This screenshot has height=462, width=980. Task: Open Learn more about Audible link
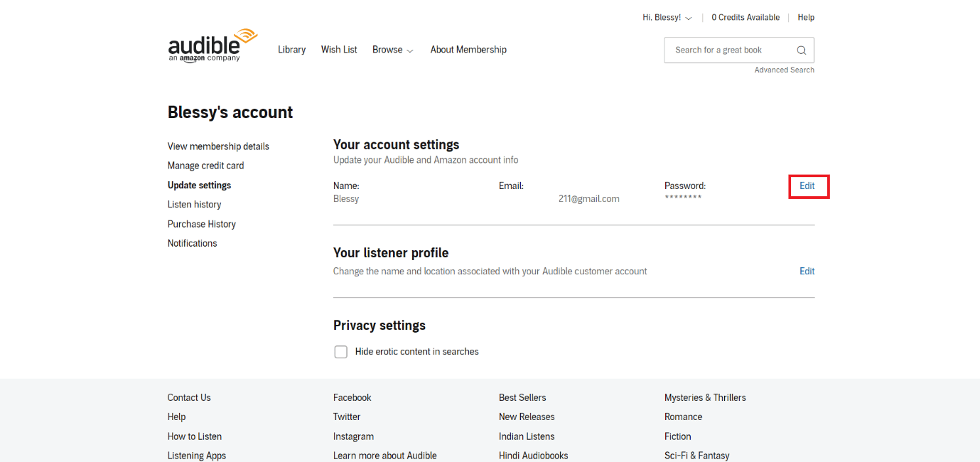[x=385, y=456]
